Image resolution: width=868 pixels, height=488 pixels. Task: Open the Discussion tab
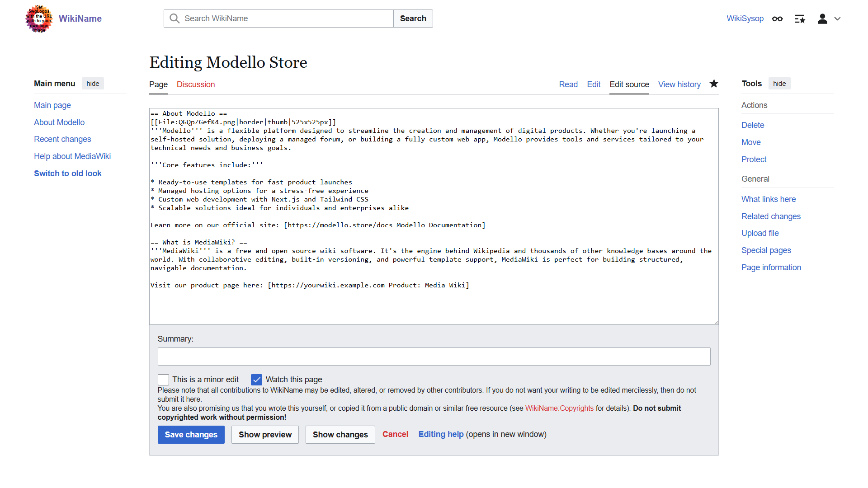(196, 84)
